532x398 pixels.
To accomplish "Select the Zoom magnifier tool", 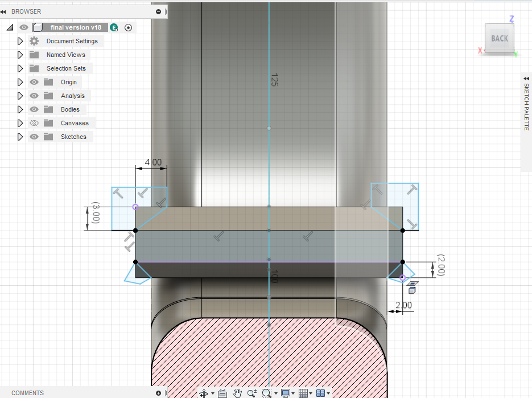I will coord(251,393).
